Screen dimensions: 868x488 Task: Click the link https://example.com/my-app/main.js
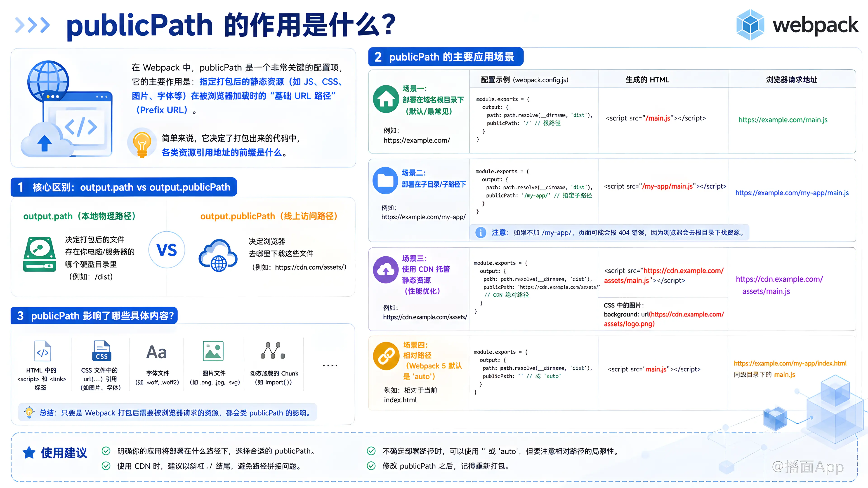(x=792, y=193)
